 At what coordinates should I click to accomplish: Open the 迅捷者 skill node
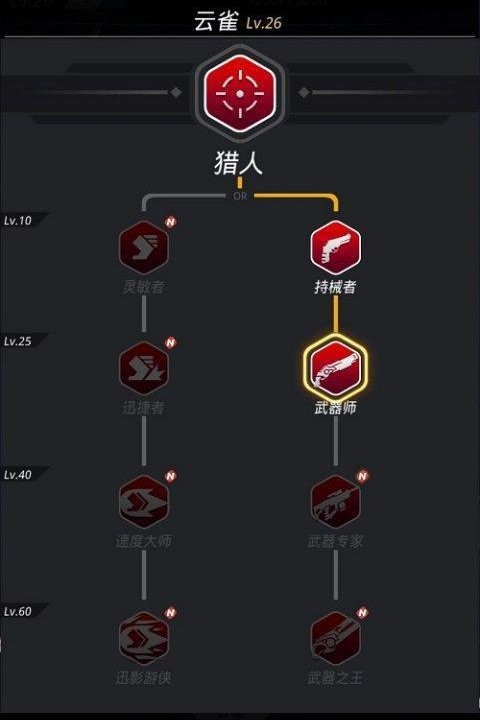pyautogui.click(x=144, y=368)
